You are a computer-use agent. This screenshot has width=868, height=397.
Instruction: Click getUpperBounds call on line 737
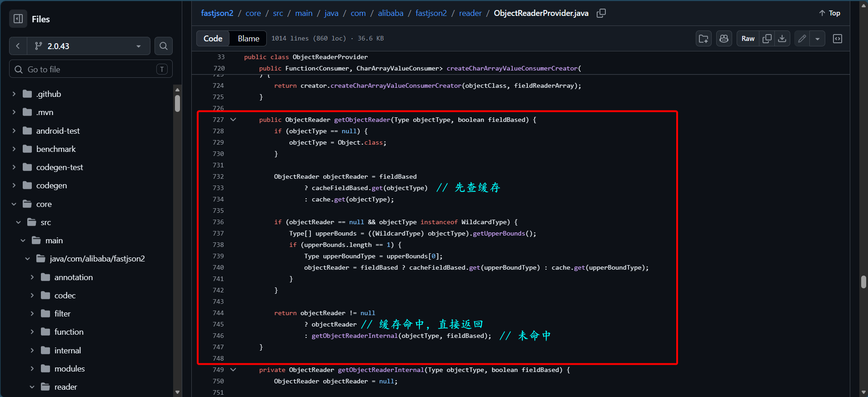(x=499, y=233)
